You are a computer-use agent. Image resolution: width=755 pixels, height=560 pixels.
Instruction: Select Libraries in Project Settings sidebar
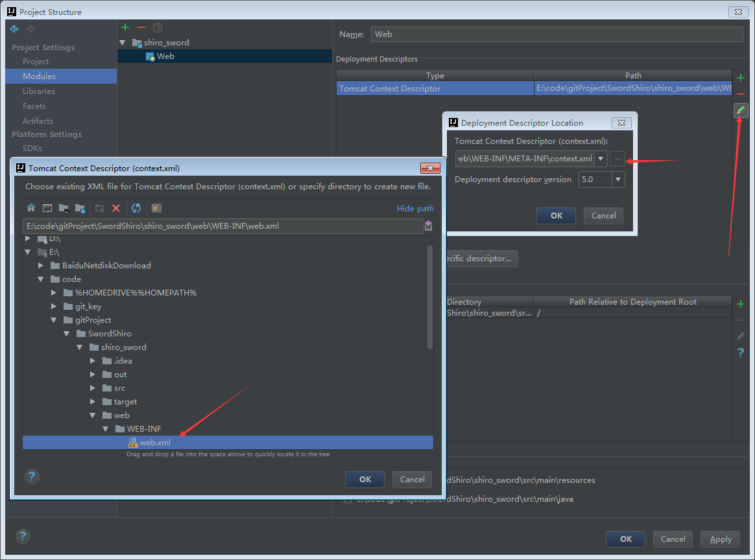tap(39, 91)
